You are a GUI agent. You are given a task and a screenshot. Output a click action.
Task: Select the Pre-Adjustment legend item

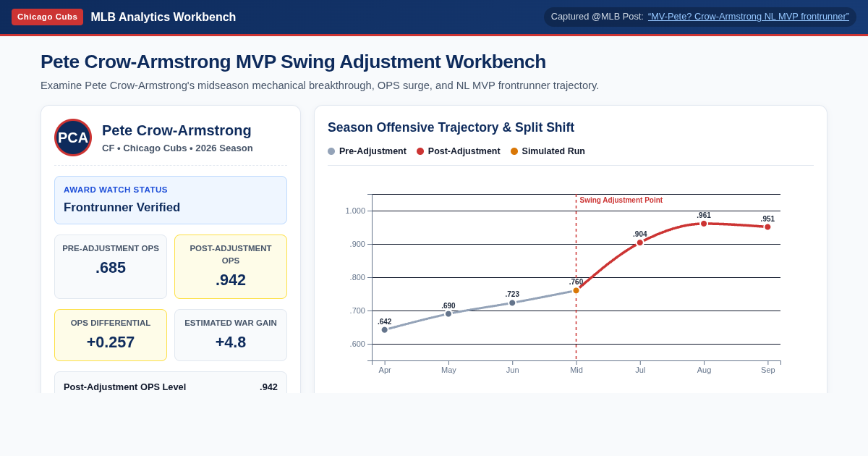367,151
